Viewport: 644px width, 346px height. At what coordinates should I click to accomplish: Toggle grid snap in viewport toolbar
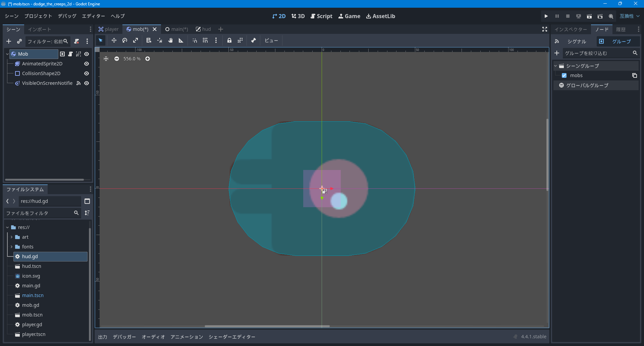pos(205,41)
